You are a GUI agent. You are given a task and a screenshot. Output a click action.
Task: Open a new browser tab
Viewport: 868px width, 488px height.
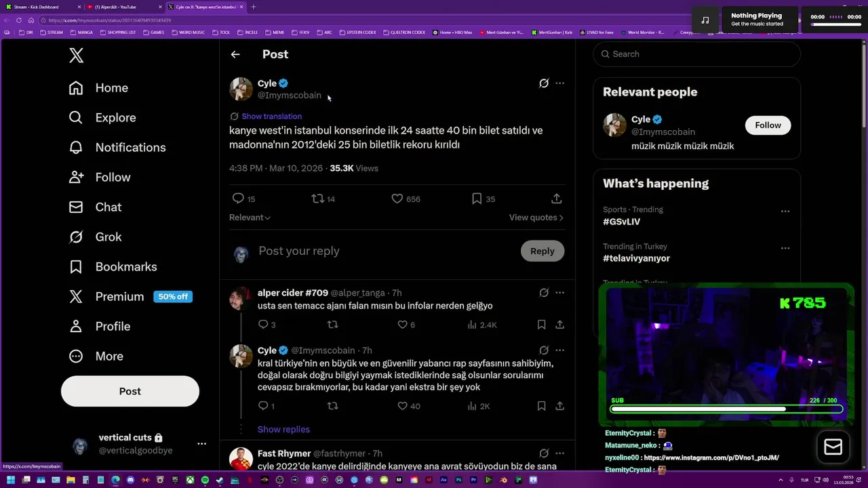tap(254, 7)
